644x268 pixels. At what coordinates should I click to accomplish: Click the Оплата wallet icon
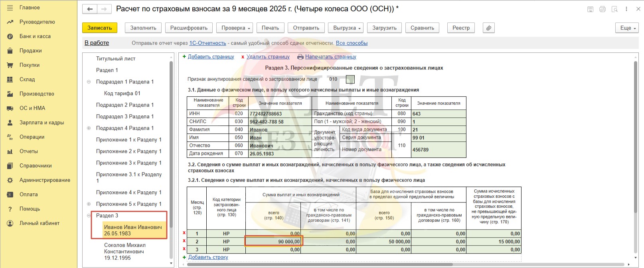point(10,195)
